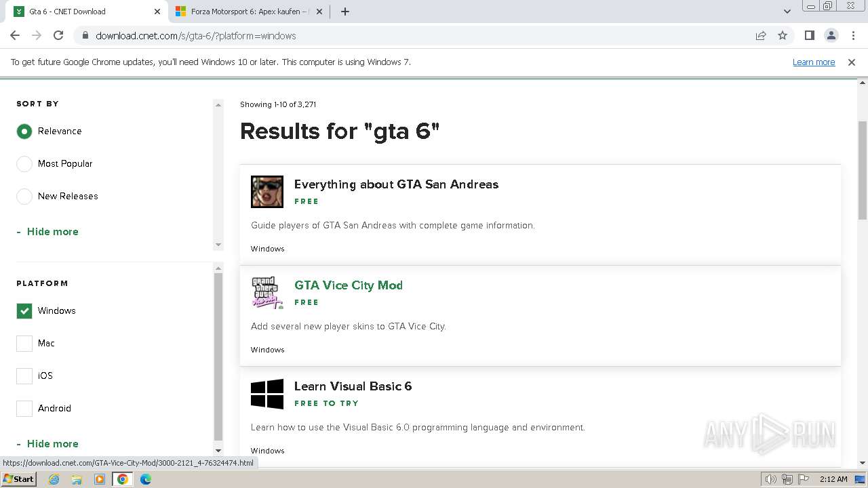This screenshot has width=868, height=488.
Task: Switch to the Forza Motorsport 6 tab
Action: click(x=248, y=12)
